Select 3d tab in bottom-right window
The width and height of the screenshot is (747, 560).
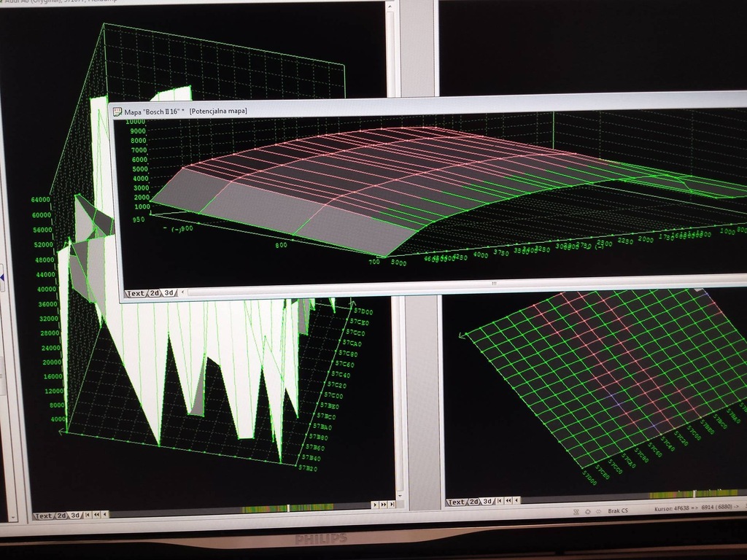click(x=487, y=502)
